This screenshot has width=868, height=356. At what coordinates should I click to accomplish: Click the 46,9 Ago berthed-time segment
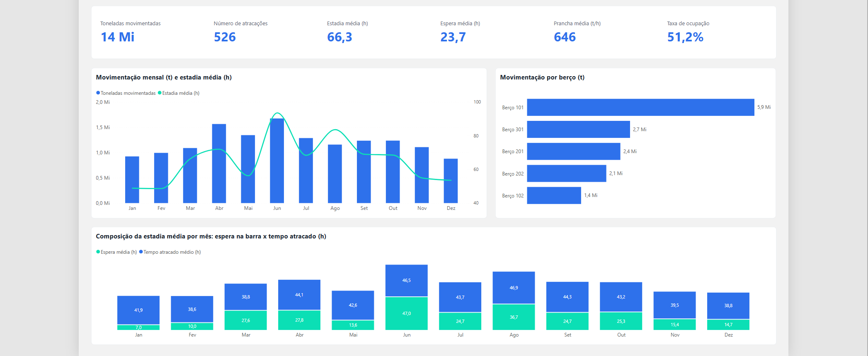(514, 288)
